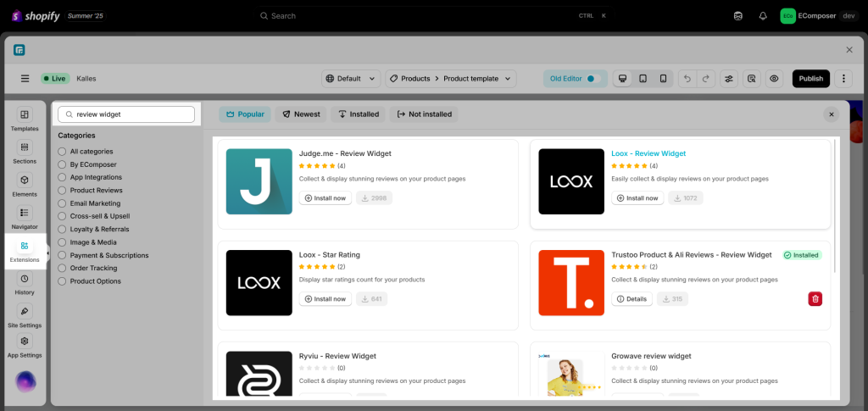
Task: Open the purple assistant orb
Action: click(25, 381)
